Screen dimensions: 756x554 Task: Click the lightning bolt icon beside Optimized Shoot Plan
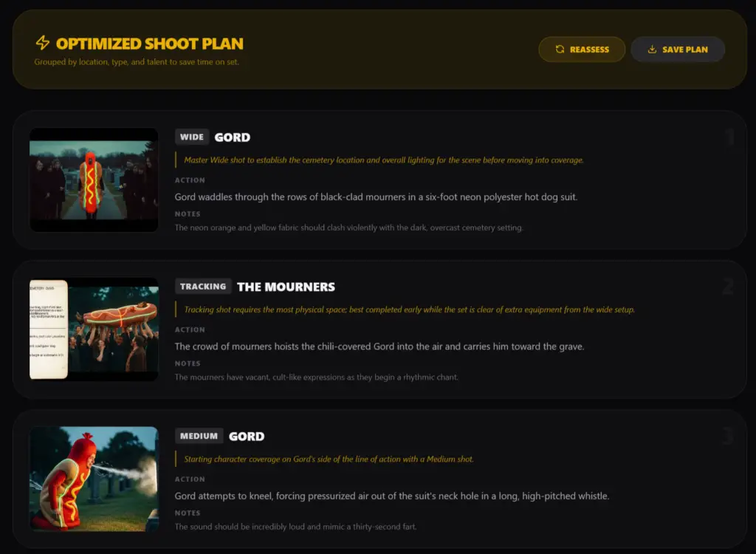point(42,44)
